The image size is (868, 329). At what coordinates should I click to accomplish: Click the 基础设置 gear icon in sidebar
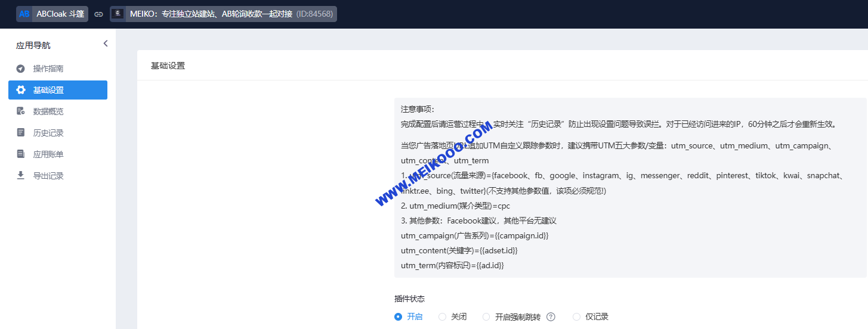21,90
